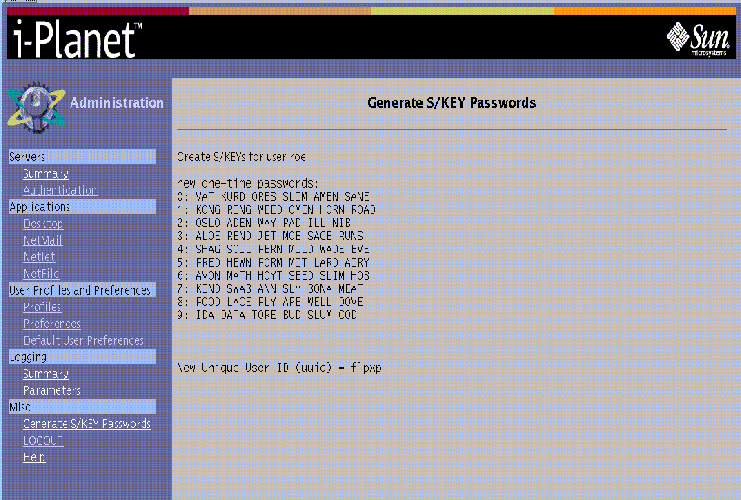Open the Help link
The image size is (741, 500).
34,457
